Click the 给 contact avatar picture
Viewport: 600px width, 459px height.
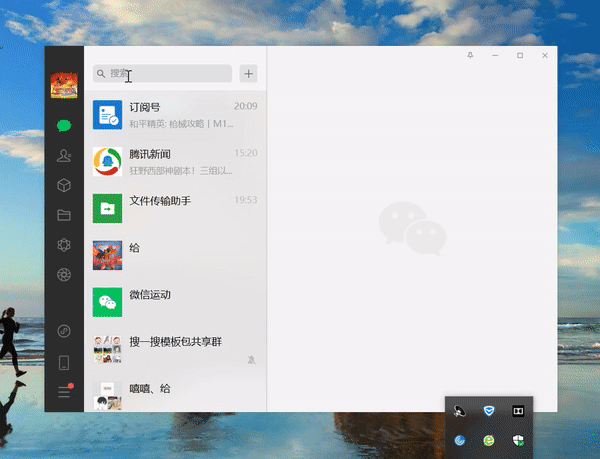(108, 255)
